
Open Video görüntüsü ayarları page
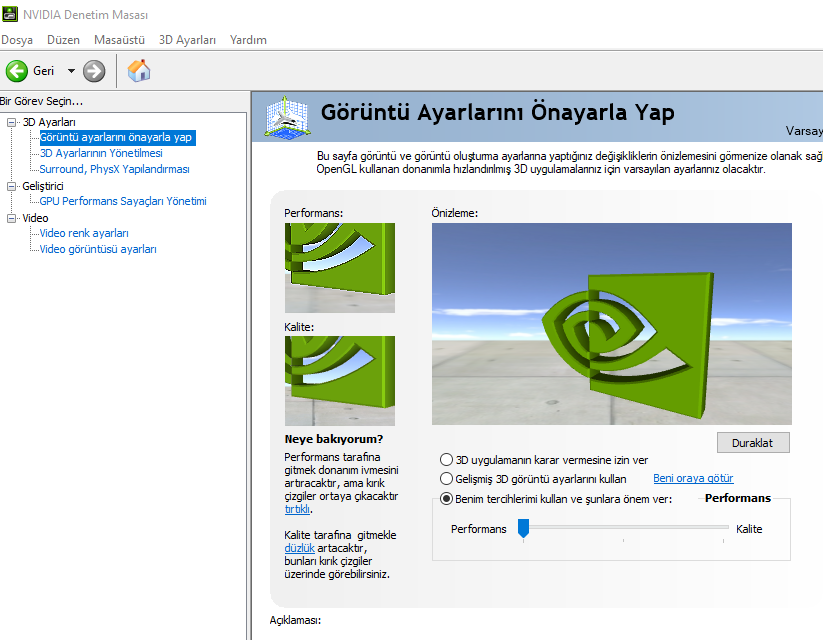tap(98, 249)
